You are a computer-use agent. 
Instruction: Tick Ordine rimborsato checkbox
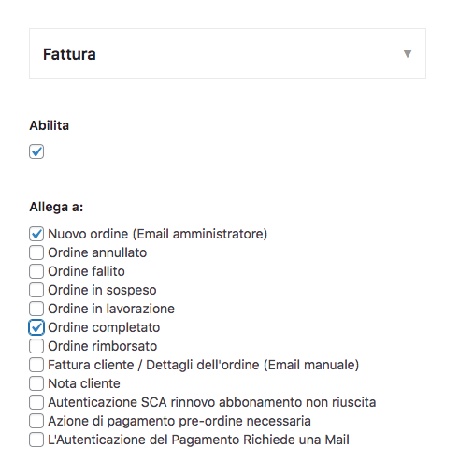tap(36, 346)
